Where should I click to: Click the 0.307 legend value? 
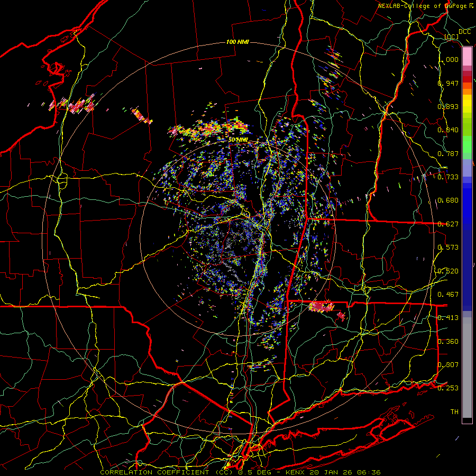pyautogui.click(x=448, y=364)
